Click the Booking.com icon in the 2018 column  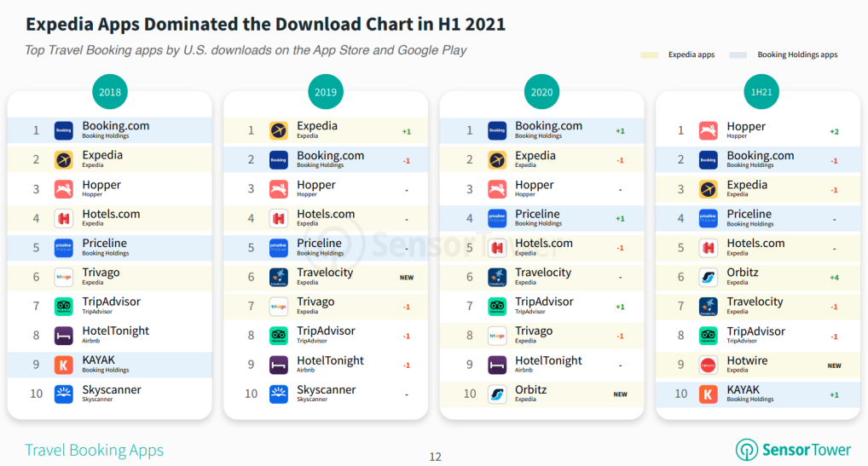pos(64,130)
